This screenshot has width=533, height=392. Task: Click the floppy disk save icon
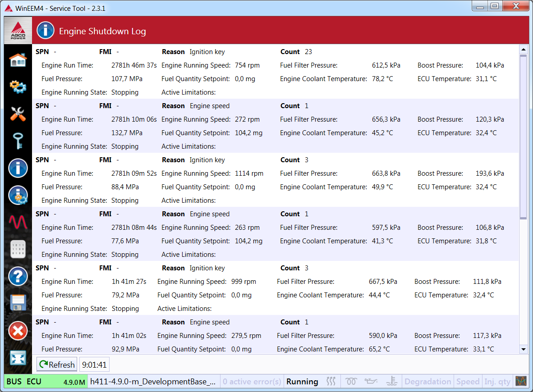[18, 303]
